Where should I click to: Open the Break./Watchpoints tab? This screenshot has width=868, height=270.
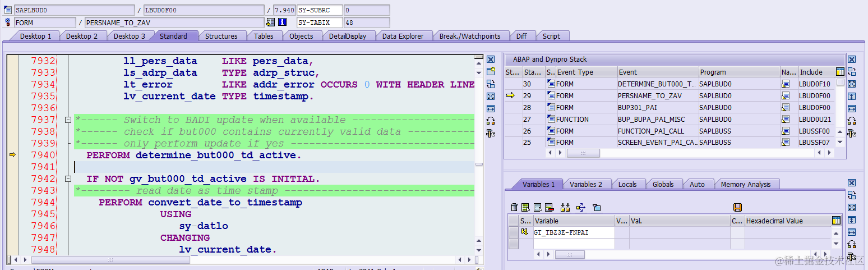pos(470,36)
